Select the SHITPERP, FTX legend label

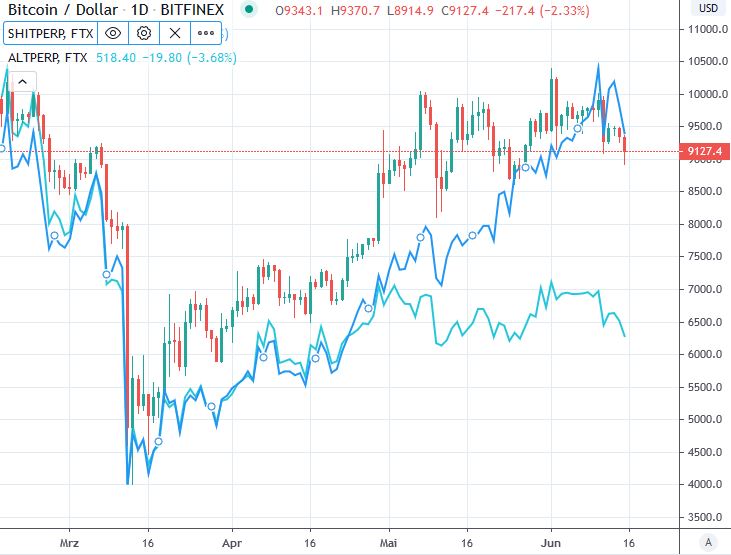tap(48, 33)
